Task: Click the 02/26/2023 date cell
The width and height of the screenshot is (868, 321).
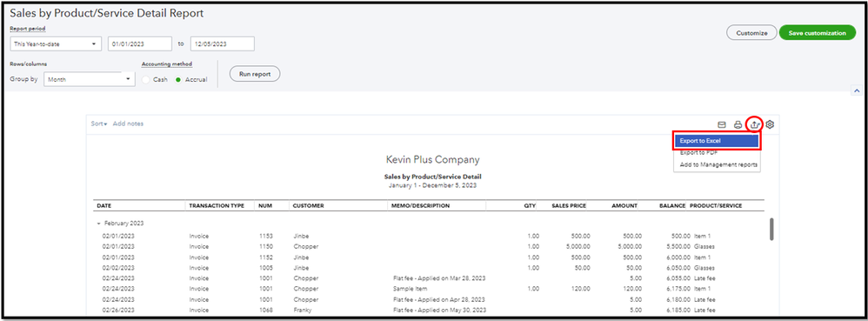Action: (x=118, y=310)
